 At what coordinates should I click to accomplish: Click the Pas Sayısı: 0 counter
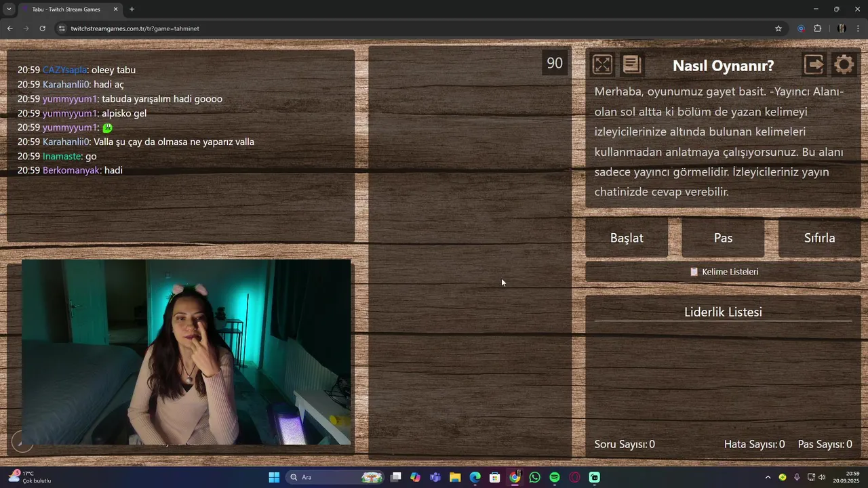coord(825,445)
